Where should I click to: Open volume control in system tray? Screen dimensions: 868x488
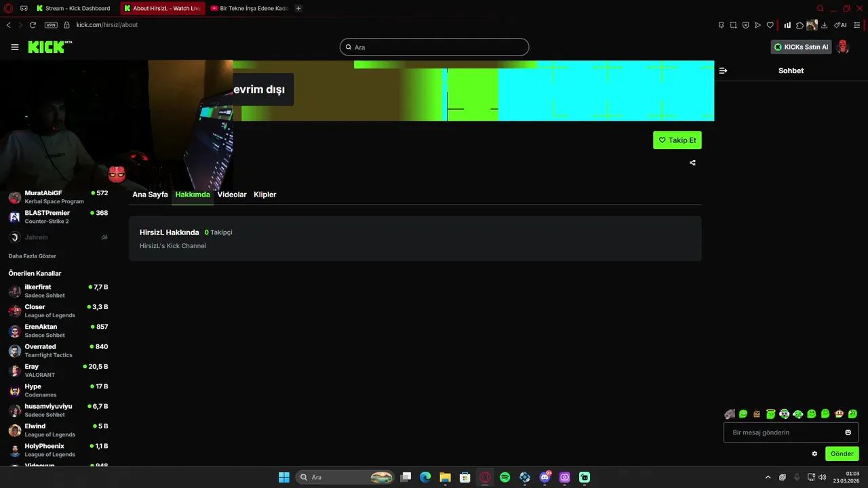(x=822, y=477)
